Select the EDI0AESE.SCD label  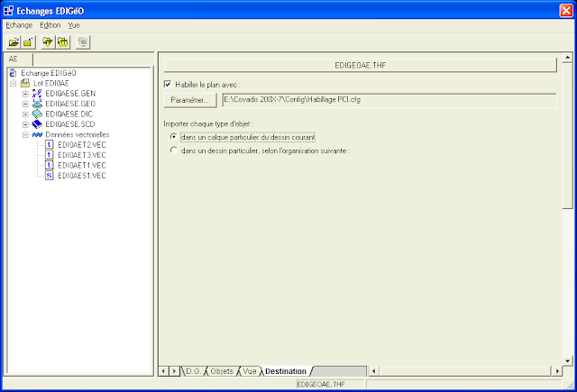70,124
